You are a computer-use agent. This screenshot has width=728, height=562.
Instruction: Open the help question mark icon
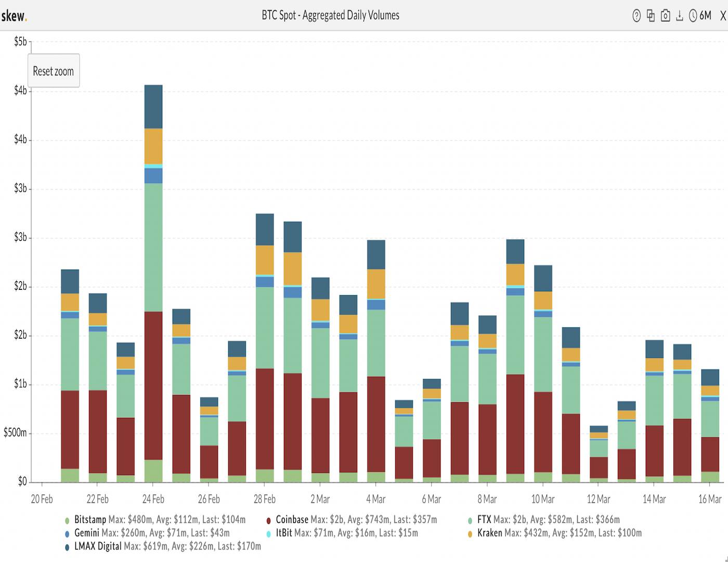click(636, 16)
